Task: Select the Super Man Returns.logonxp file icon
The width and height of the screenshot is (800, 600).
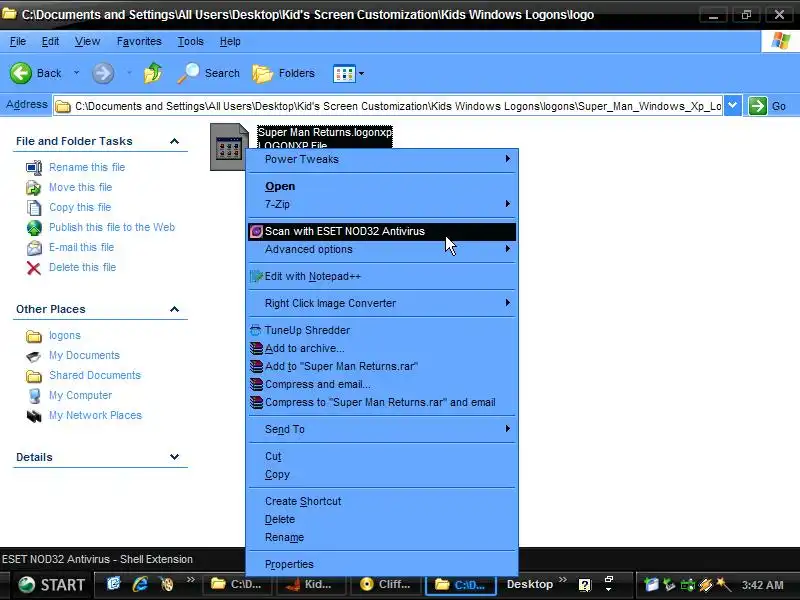Action: 229,147
